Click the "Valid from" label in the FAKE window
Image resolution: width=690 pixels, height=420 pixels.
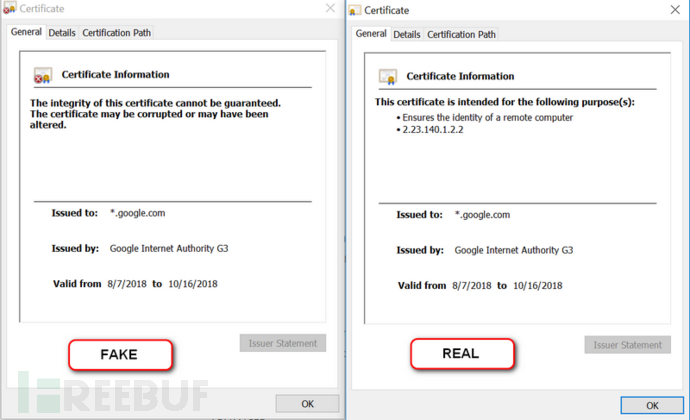point(77,284)
